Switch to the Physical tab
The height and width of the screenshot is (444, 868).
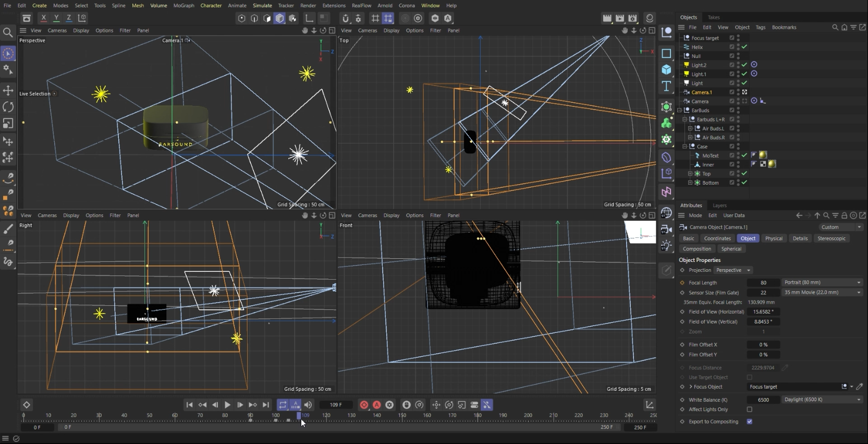774,238
